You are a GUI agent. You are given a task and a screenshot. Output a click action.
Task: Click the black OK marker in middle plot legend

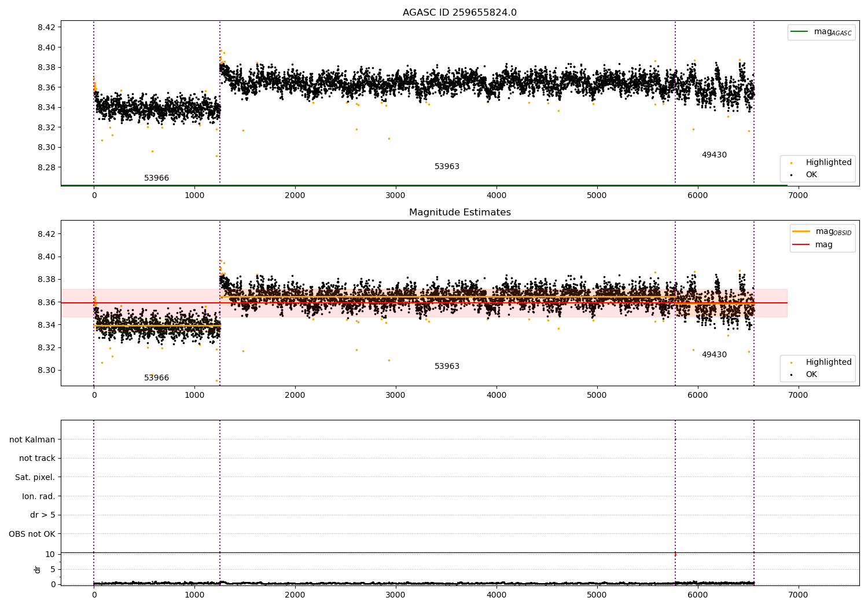pyautogui.click(x=791, y=375)
